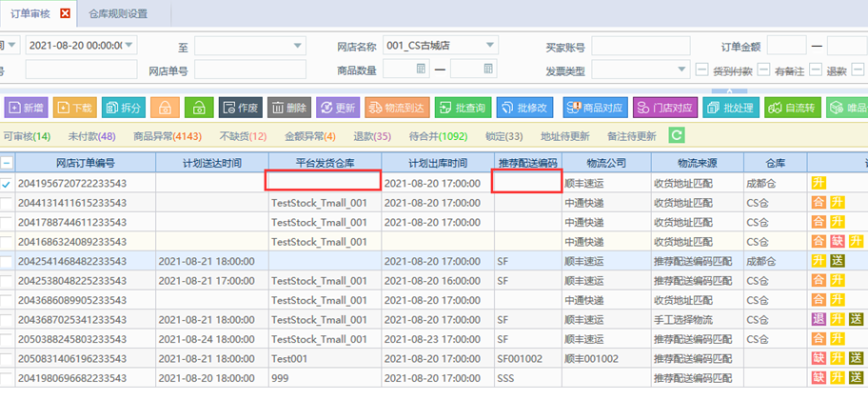The width and height of the screenshot is (868, 400).
Task: Select the 商品异常(4143) filter tab
Action: [168, 136]
